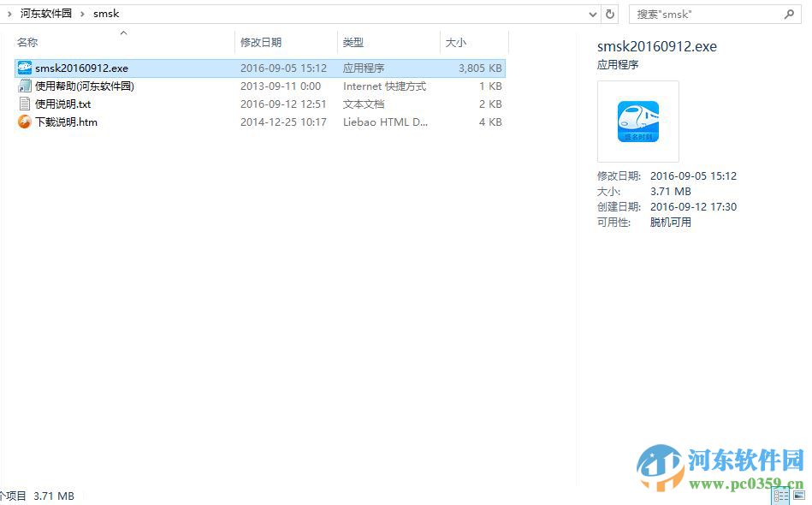Click the 下载说明.htm Liebao browser icon
The width and height of the screenshot is (812, 505).
click(x=24, y=122)
